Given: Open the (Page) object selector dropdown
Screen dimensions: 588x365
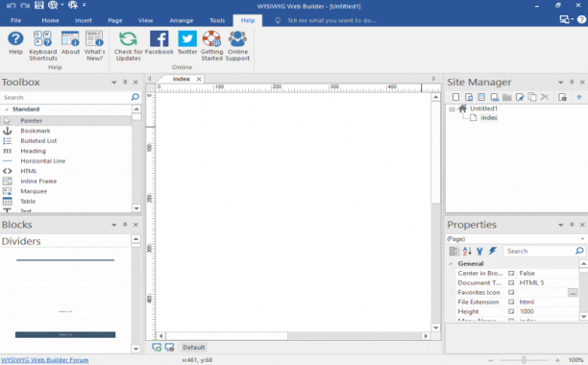Looking at the screenshot, I should coord(582,239).
